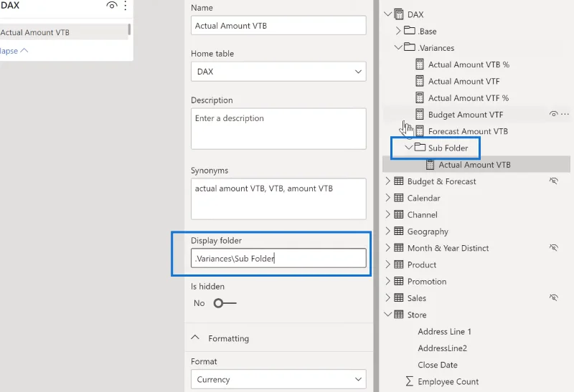Click the Calendar table icon
Screen dimensions: 574x392
(x=399, y=198)
